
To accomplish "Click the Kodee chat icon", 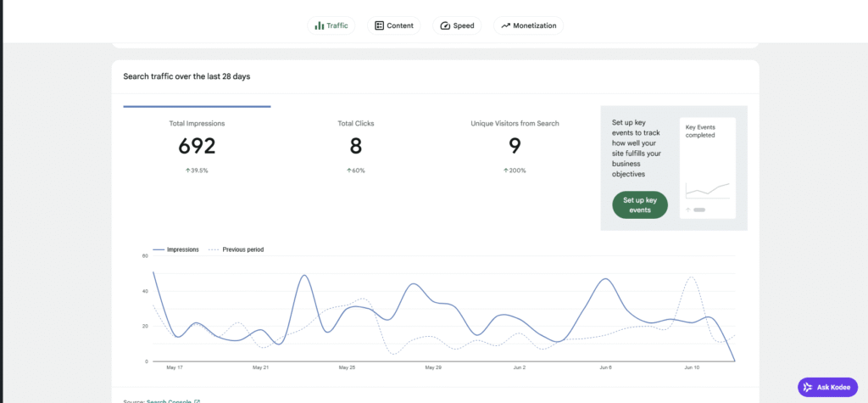I will pos(808,387).
